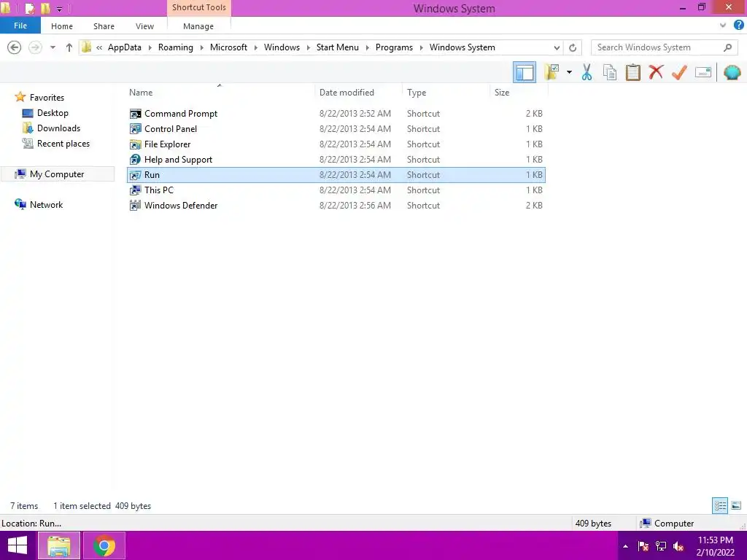Screen dimensions: 747x560
Task: Paste using the clipboard toolbar icon
Action: (632, 72)
